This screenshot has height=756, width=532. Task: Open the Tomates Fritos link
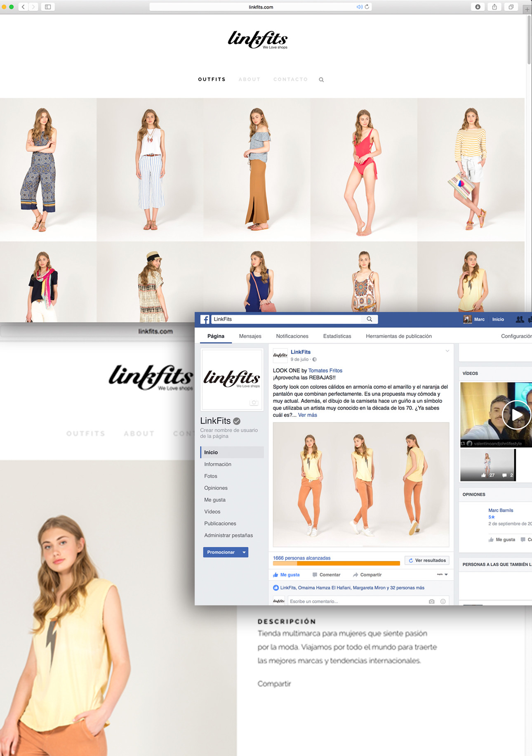(x=325, y=371)
